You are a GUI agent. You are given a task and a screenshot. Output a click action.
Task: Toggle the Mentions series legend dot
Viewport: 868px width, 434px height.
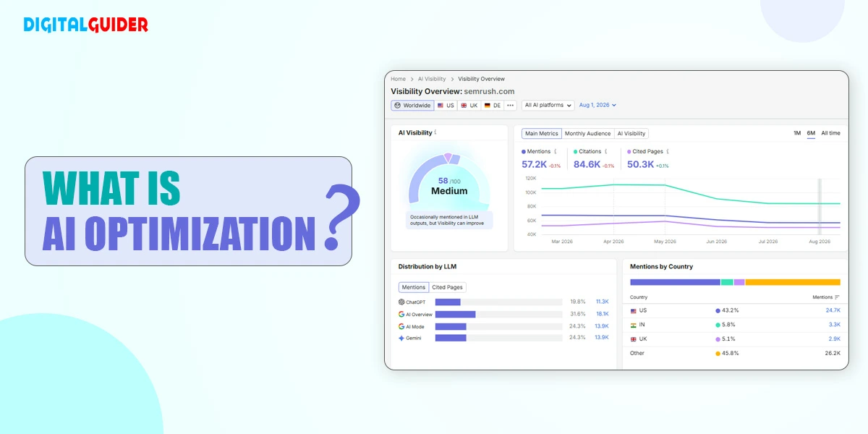point(524,152)
